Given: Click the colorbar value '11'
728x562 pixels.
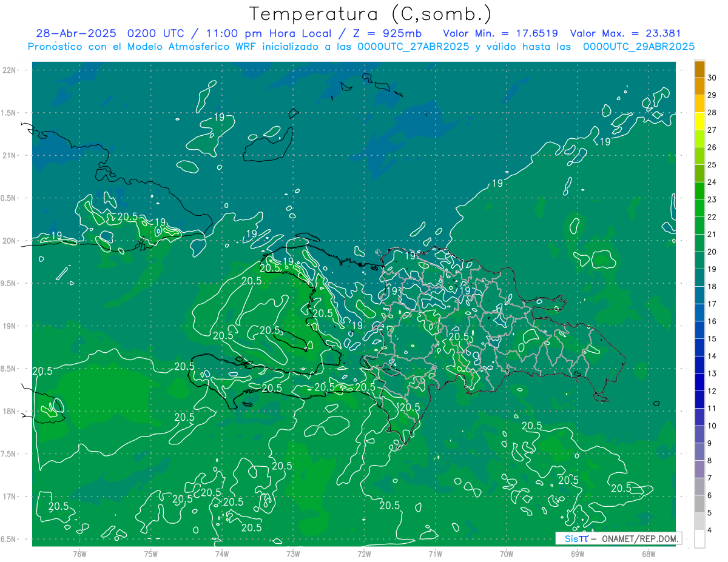Looking at the screenshot, I should [712, 409].
